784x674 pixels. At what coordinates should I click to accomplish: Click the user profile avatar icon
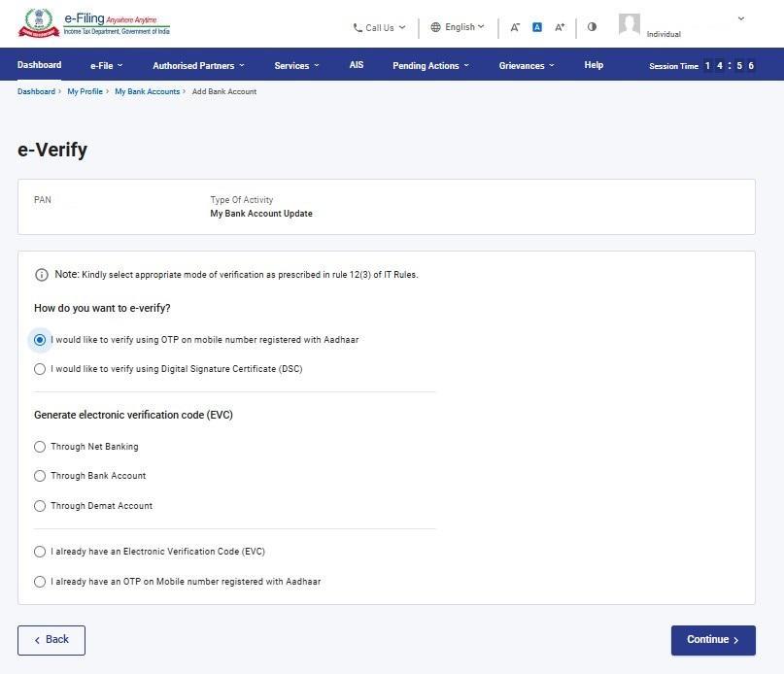[x=630, y=25]
